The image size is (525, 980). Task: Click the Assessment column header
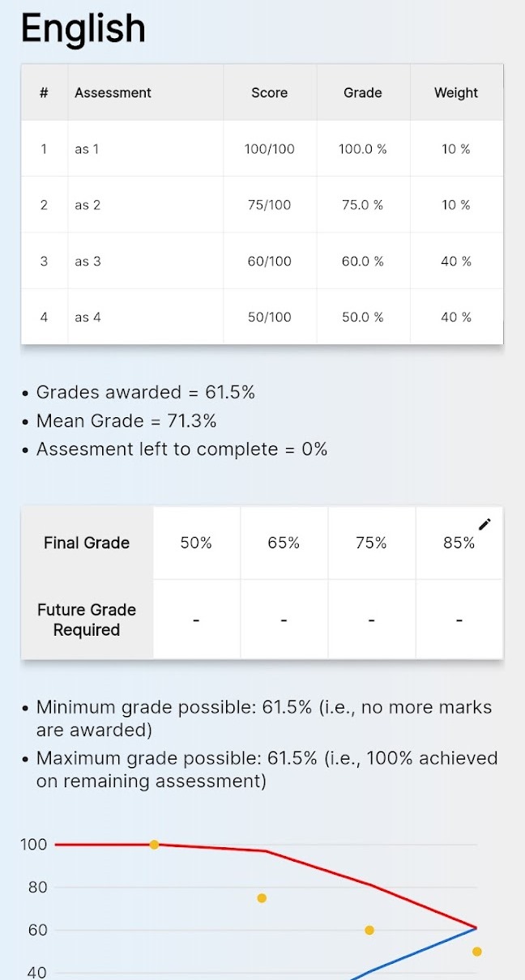[113, 92]
